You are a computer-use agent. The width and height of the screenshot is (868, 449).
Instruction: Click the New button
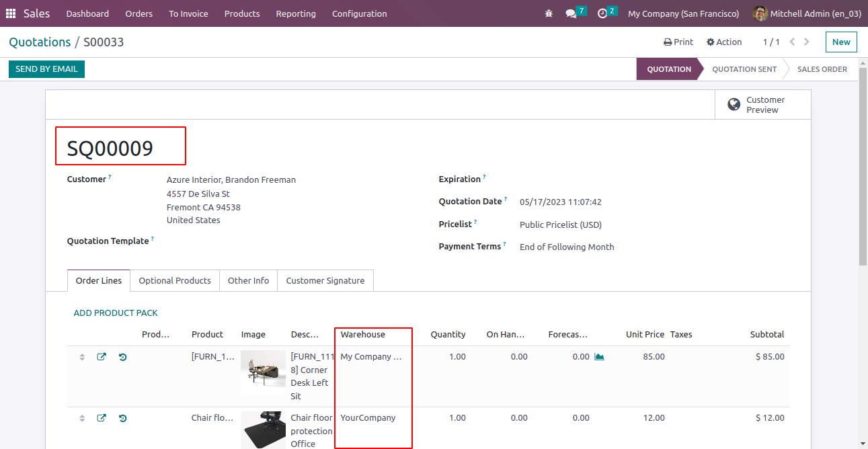click(x=841, y=42)
